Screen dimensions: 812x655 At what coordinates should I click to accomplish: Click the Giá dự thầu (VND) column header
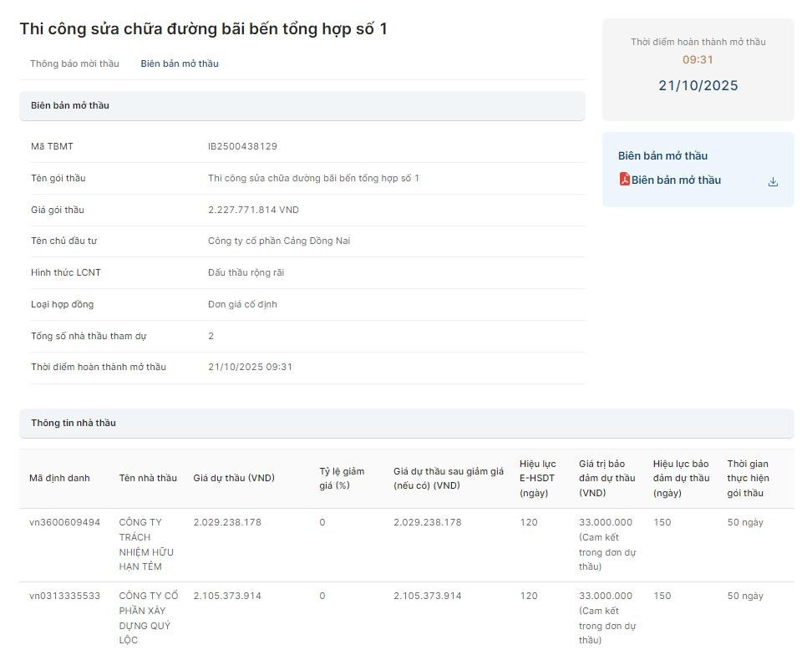(234, 478)
